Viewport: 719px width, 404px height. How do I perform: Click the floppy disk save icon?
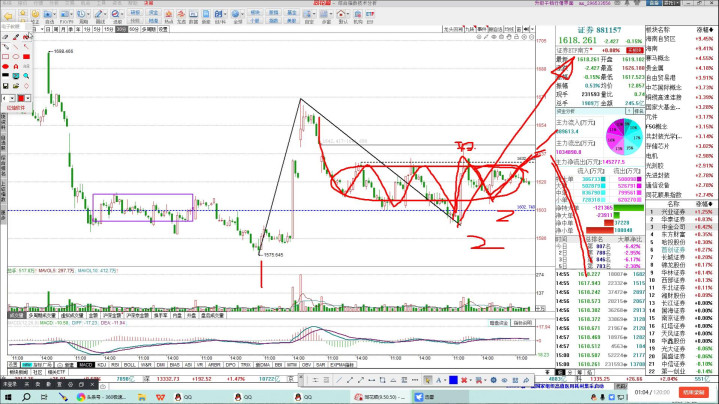[x=6, y=86]
